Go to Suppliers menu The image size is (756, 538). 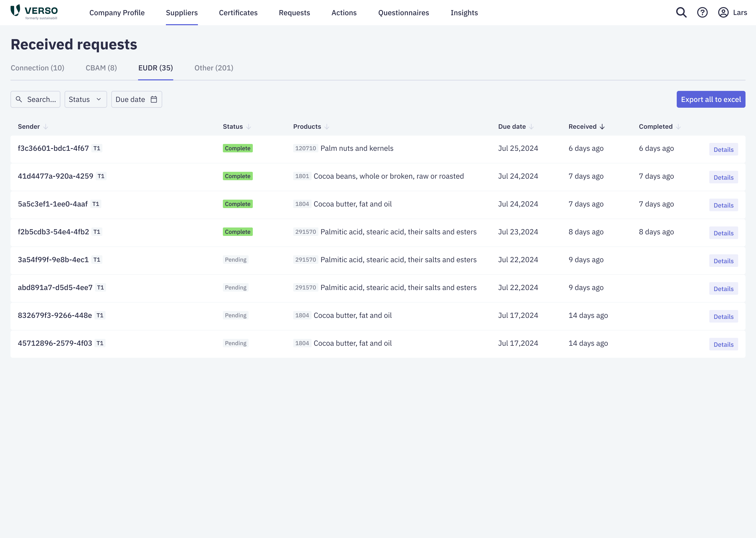coord(182,13)
